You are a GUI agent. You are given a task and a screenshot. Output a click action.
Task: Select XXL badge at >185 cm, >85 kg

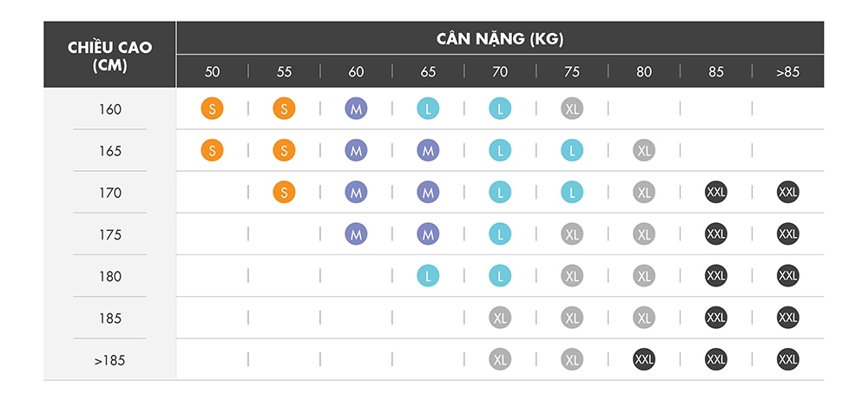point(788,359)
